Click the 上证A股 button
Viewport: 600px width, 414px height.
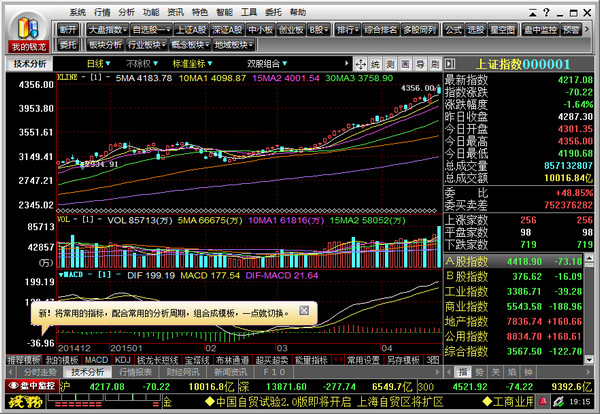click(191, 29)
